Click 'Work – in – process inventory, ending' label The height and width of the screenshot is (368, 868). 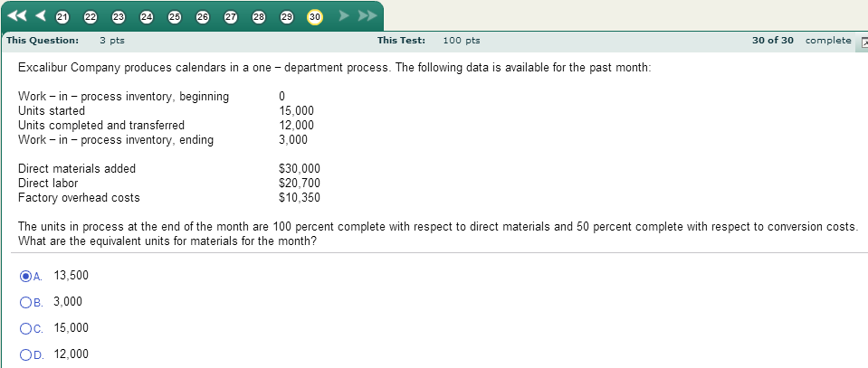[x=116, y=140]
